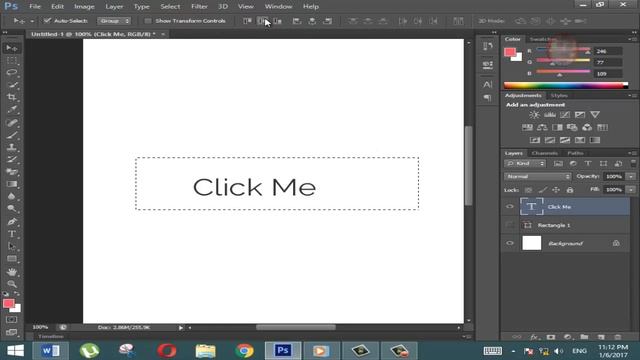Select the Lasso tool
This screenshot has width=640, height=360.
(11, 73)
